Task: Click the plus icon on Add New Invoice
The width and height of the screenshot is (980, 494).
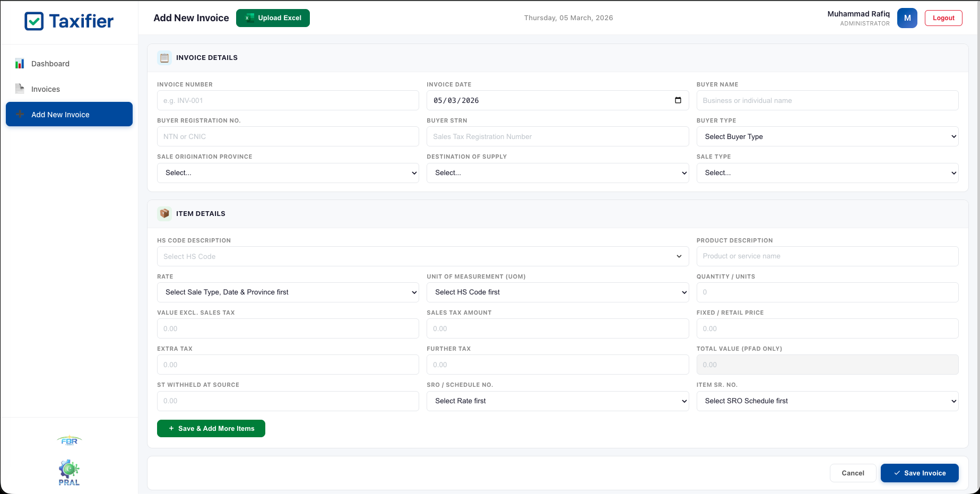Action: click(20, 114)
